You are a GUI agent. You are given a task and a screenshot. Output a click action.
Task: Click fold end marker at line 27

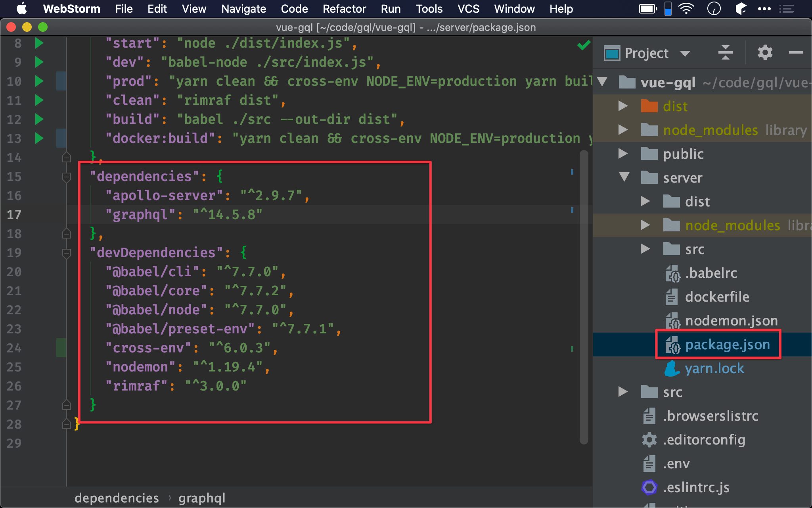click(67, 405)
